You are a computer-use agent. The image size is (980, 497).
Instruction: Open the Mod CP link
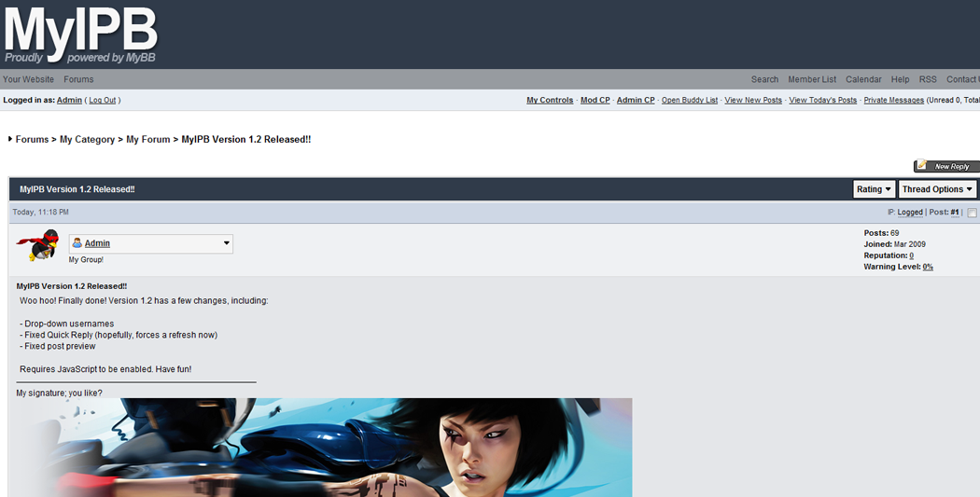coord(595,100)
